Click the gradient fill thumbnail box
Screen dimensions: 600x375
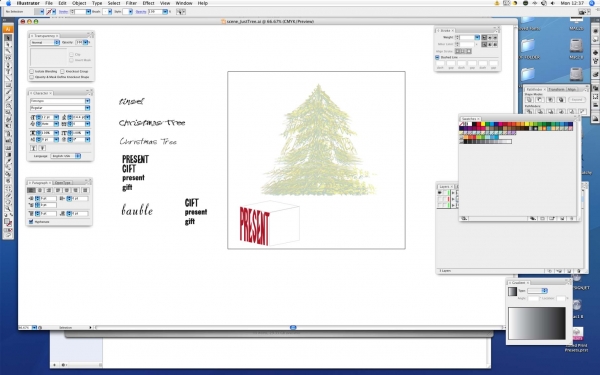point(512,292)
